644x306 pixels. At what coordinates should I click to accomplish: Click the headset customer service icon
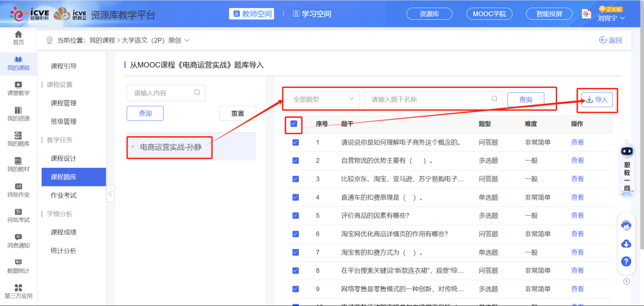point(626,226)
